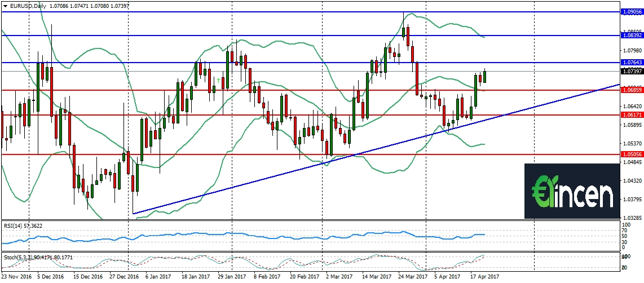Click the RSI scale value 100
The width and height of the screenshot is (644, 283).
[627, 225]
